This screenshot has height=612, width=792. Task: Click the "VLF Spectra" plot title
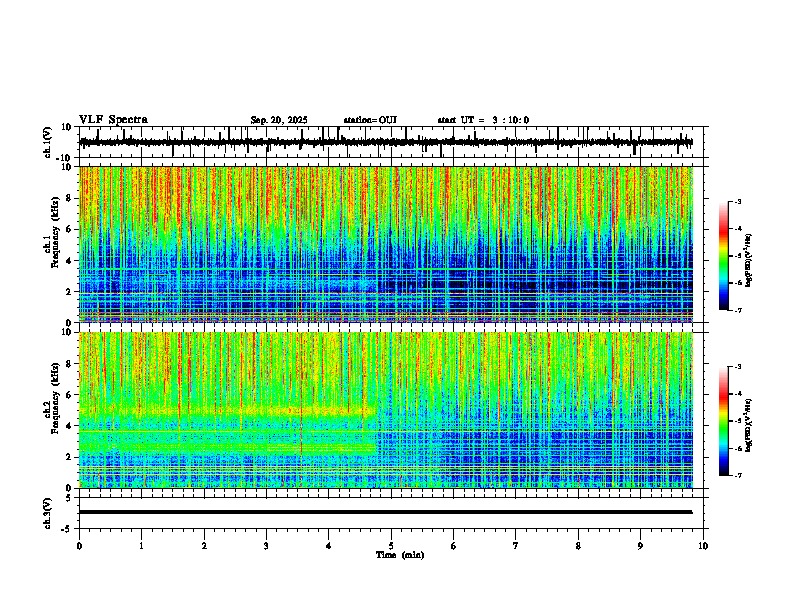click(113, 120)
